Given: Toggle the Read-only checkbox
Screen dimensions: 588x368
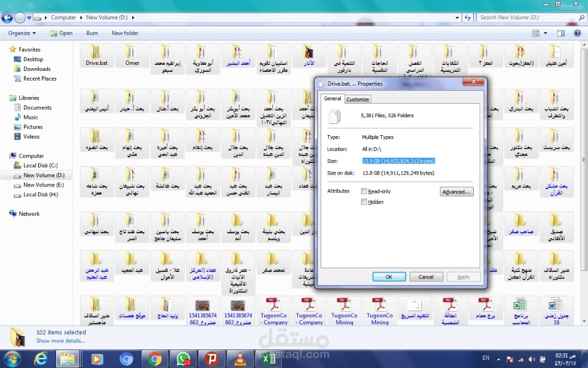Looking at the screenshot, I should click(x=364, y=191).
